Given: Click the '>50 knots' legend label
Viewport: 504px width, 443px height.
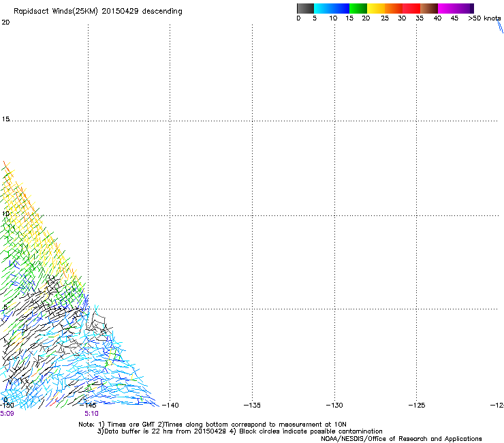Looking at the screenshot, I should (x=484, y=18).
